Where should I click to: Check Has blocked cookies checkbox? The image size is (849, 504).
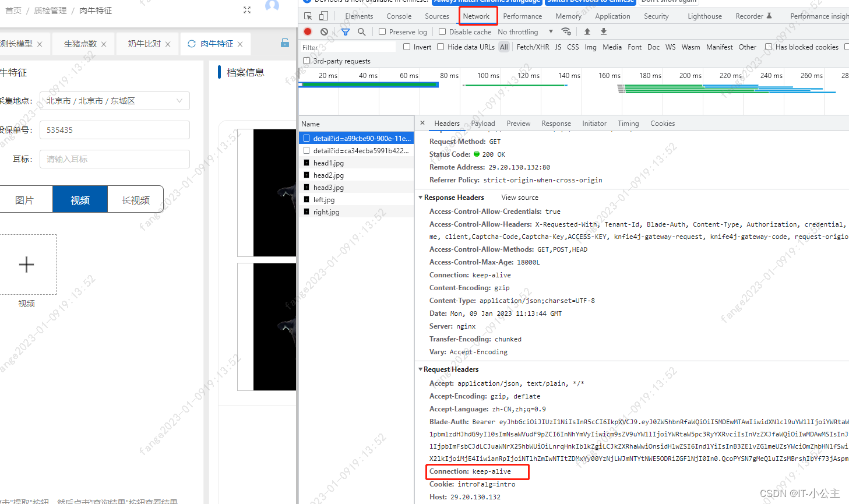pos(769,47)
